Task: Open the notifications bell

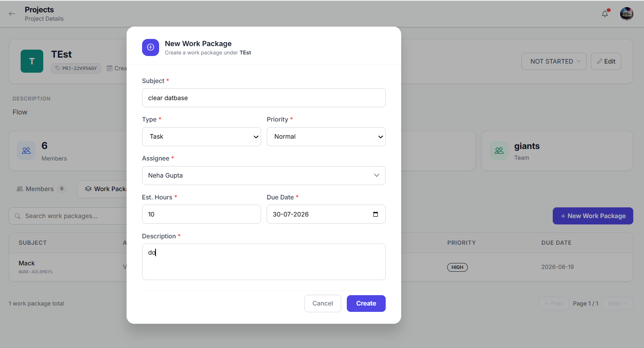Action: coord(605,14)
